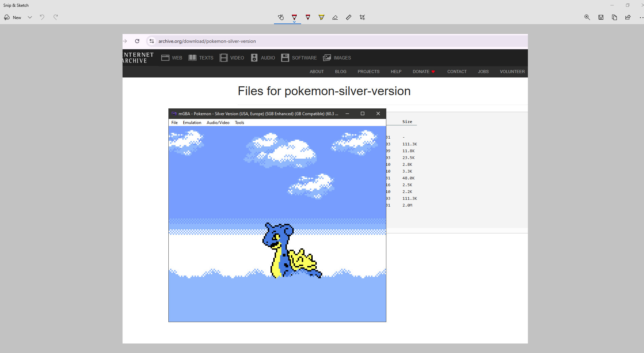Select the Image Crop tool
Viewport: 644px width, 353px height.
tap(362, 17)
